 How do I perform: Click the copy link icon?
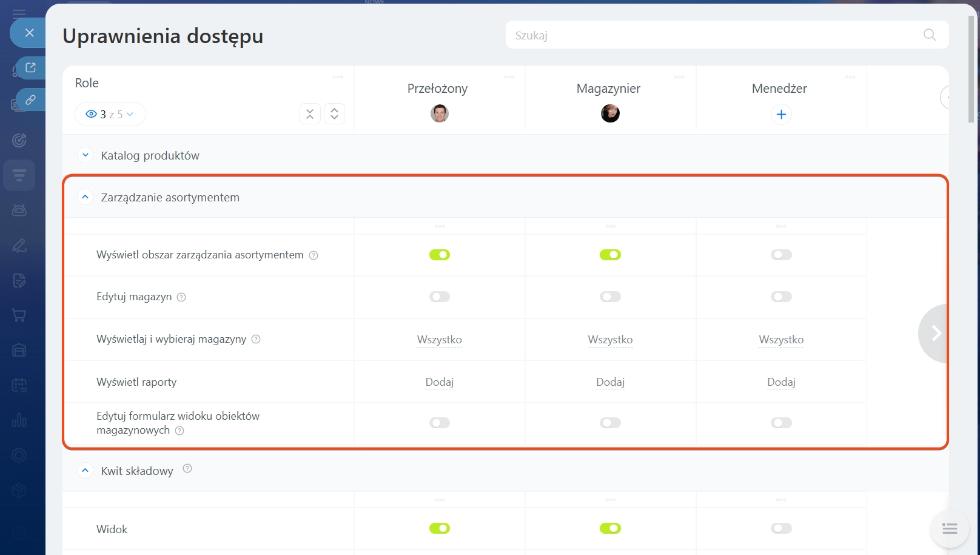pos(30,99)
